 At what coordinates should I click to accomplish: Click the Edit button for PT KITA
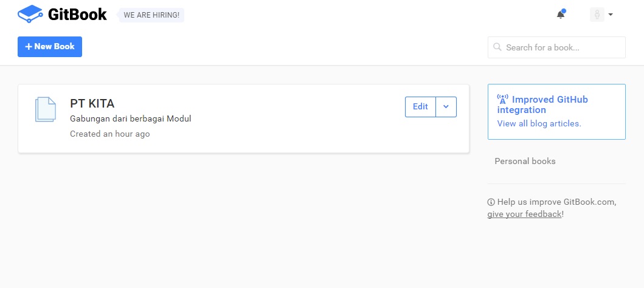click(x=420, y=107)
